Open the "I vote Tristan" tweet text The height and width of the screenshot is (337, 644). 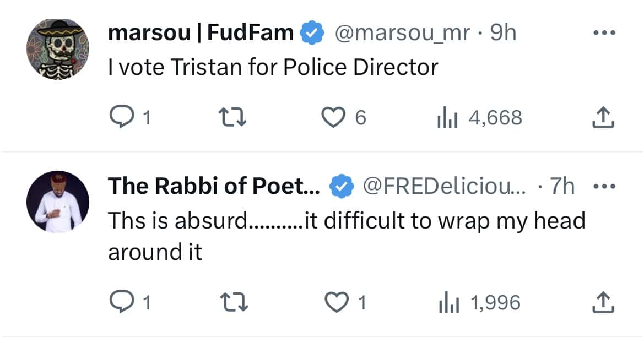click(273, 67)
